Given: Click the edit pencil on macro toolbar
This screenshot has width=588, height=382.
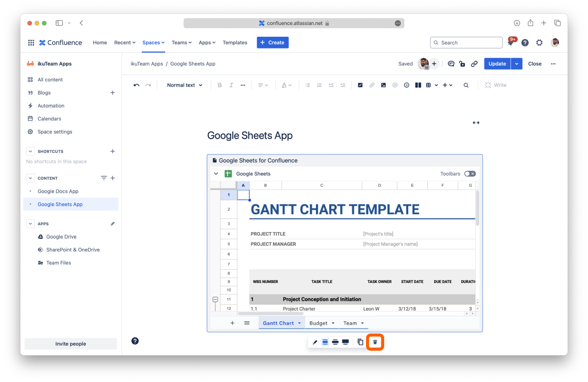Looking at the screenshot, I should pyautogui.click(x=315, y=342).
